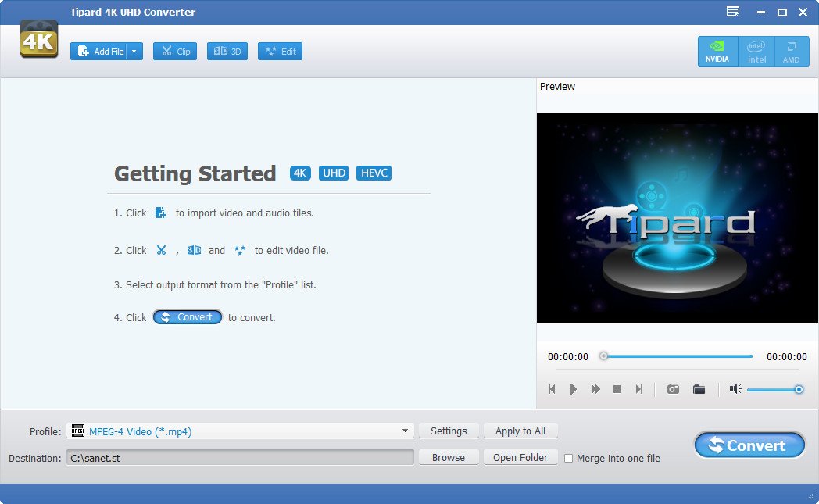
Task: Play the video in preview panel
Action: 574,388
